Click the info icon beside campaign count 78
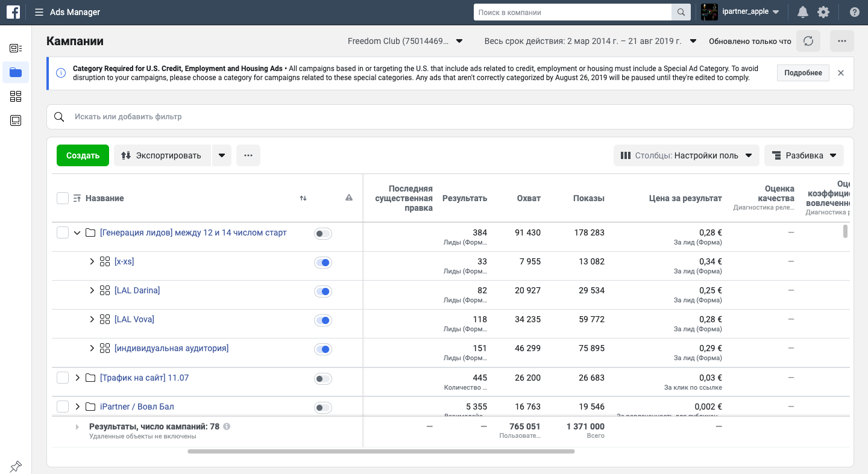 pos(227,426)
